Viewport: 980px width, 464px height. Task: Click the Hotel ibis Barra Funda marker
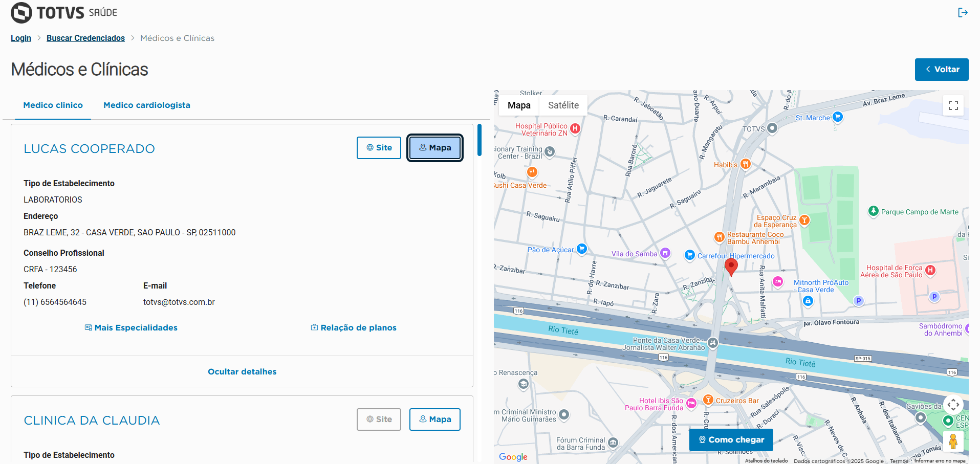pyautogui.click(x=691, y=404)
